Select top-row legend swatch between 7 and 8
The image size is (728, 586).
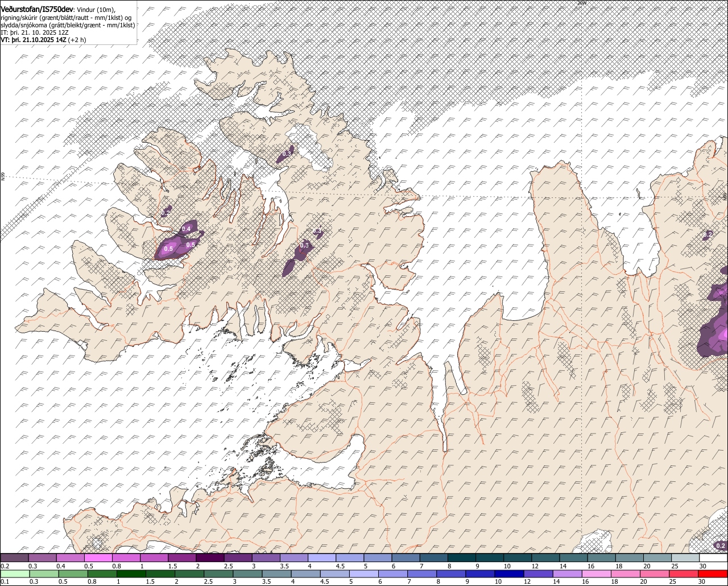pyautogui.click(x=433, y=558)
